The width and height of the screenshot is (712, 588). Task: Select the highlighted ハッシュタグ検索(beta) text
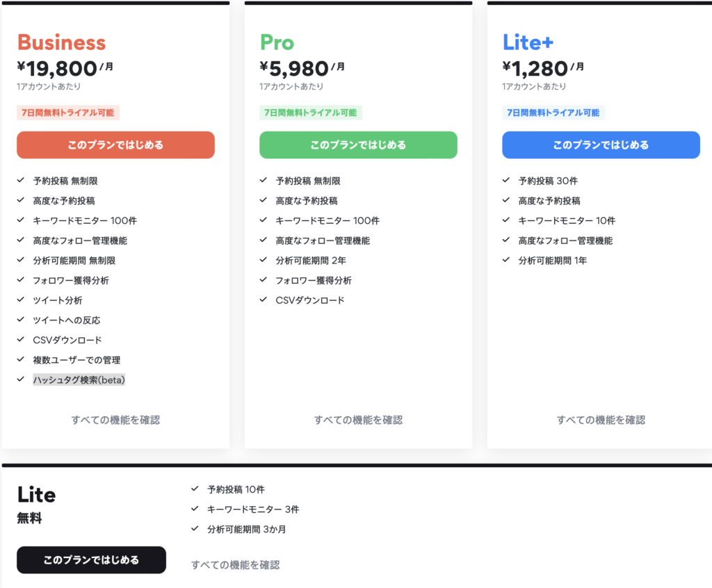(x=79, y=380)
